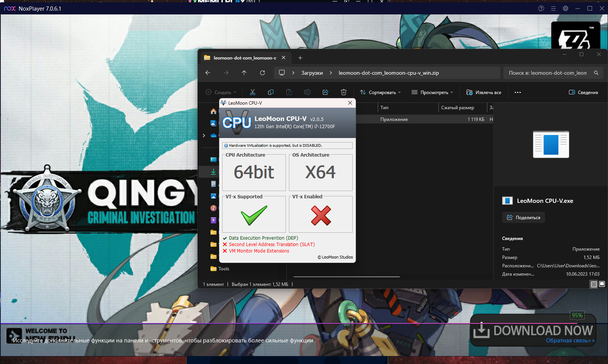The width and height of the screenshot is (608, 364).
Task: Click the Поделиться button in details pane
Action: (523, 217)
